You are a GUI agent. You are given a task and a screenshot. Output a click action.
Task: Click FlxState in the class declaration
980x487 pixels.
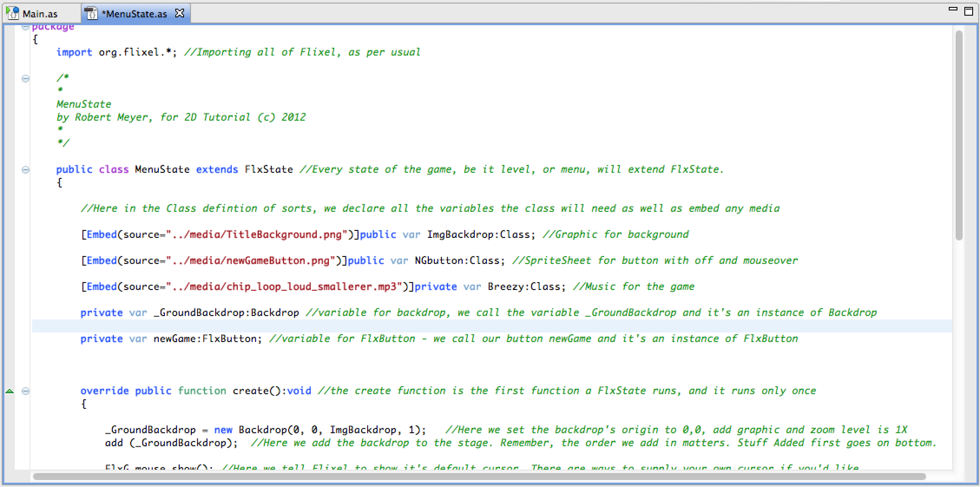[269, 170]
